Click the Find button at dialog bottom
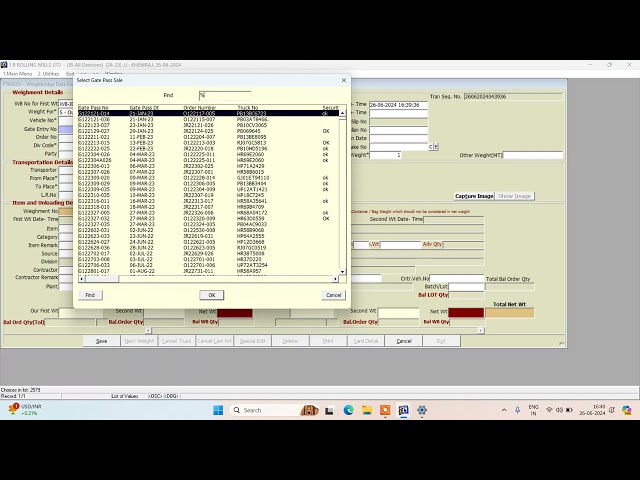Image resolution: width=640 pixels, height=480 pixels. [x=90, y=295]
